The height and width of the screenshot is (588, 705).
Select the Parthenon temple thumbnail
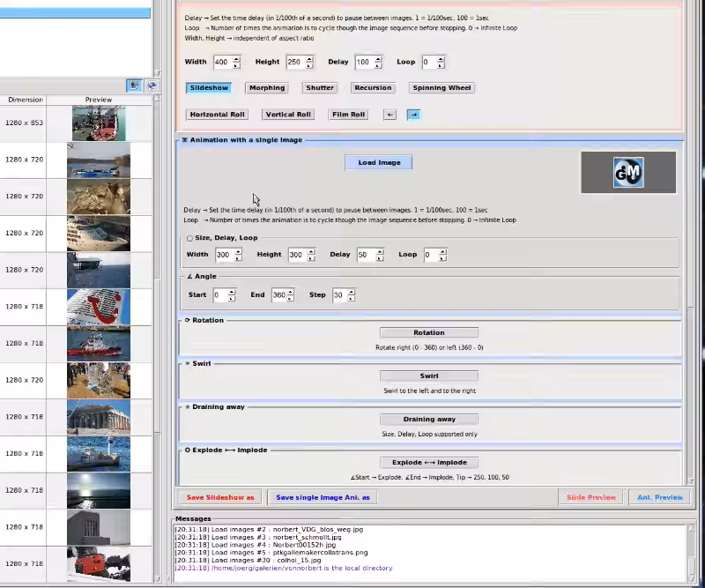99,417
